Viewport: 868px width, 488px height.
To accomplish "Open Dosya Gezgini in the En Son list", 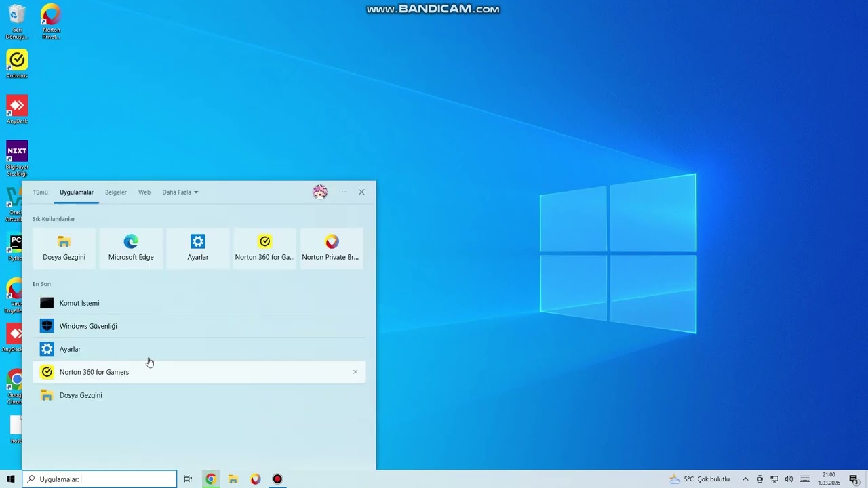I will pyautogui.click(x=199, y=395).
